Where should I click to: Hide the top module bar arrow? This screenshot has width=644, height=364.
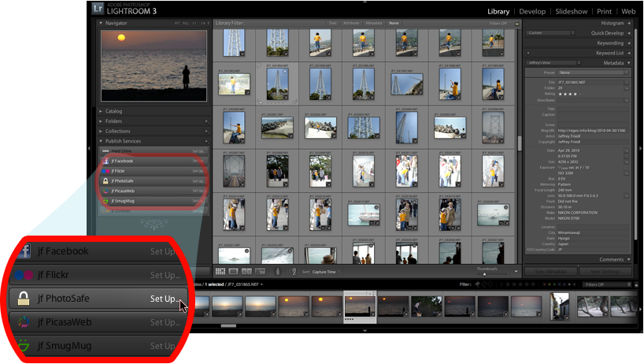click(365, 2)
